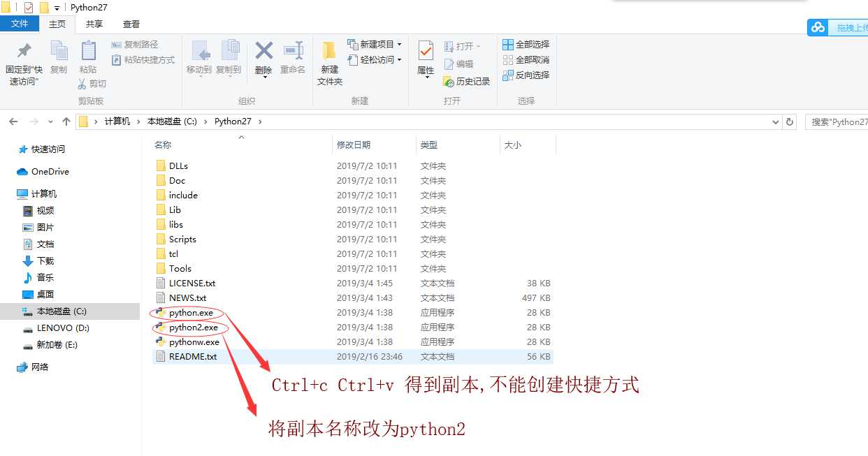This screenshot has width=868, height=456.
Task: Switch to View (查看) tab
Action: pyautogui.click(x=131, y=24)
